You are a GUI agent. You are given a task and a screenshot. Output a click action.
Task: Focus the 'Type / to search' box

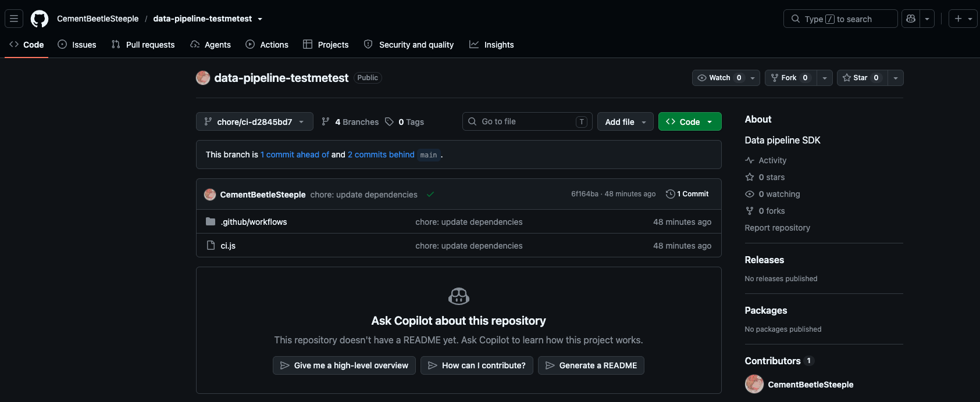(840, 19)
